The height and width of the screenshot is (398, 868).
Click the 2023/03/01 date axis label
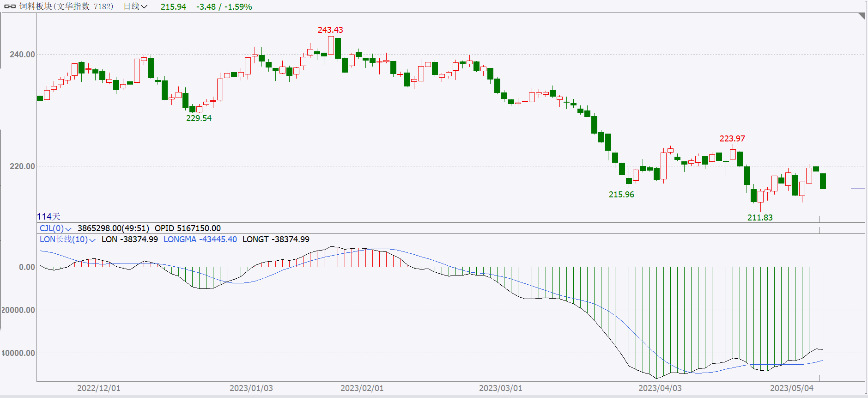tap(500, 388)
